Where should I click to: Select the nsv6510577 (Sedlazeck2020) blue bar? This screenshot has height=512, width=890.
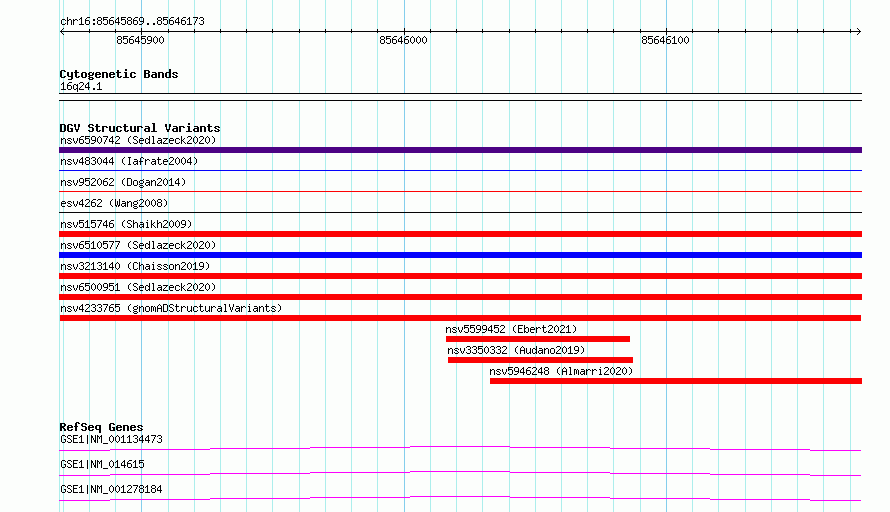pos(460,255)
